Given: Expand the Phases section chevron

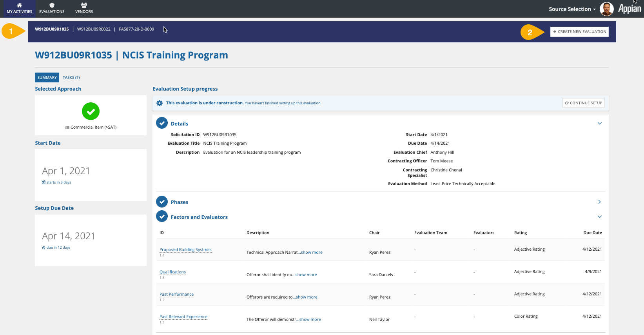Looking at the screenshot, I should [x=599, y=202].
